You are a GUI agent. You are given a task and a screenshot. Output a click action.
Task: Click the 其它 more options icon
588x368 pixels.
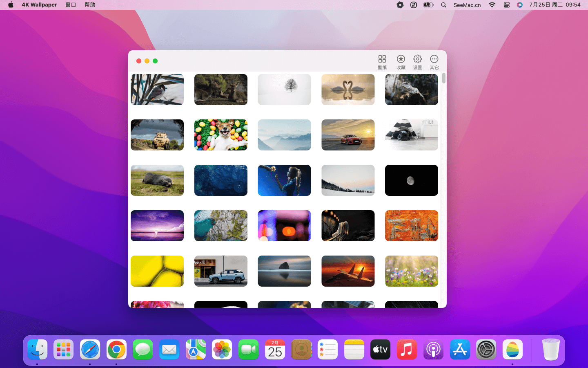[x=434, y=62]
